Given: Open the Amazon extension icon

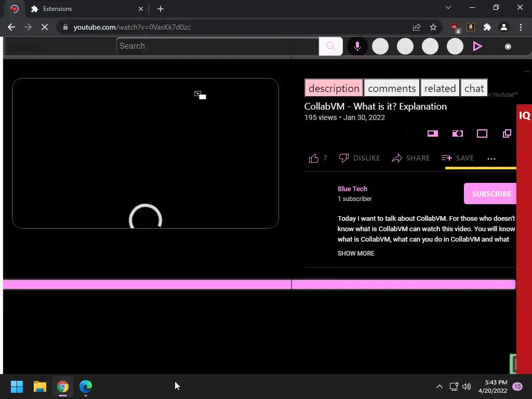Looking at the screenshot, I should pos(471,27).
